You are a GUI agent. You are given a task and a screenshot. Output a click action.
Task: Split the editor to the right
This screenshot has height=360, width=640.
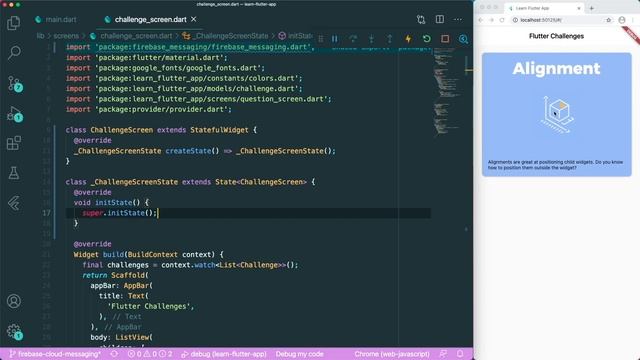tap(440, 19)
